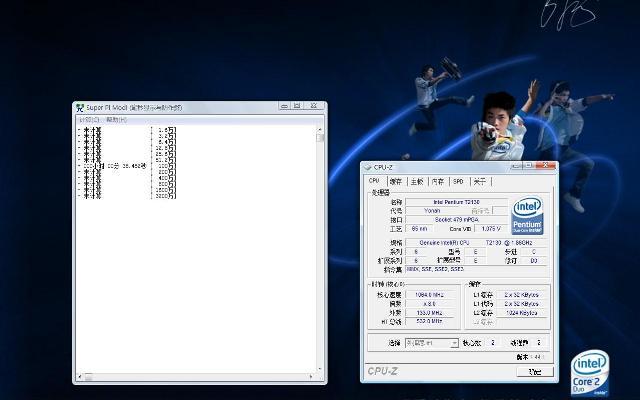The width and height of the screenshot is (640, 400).
Task: Close the CPU-Z window
Action: click(547, 166)
